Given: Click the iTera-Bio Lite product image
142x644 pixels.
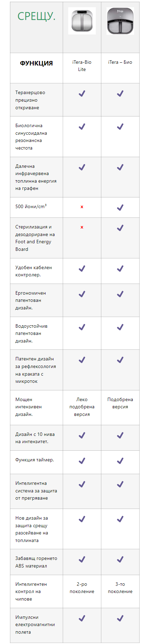Looking at the screenshot, I should point(82,21).
